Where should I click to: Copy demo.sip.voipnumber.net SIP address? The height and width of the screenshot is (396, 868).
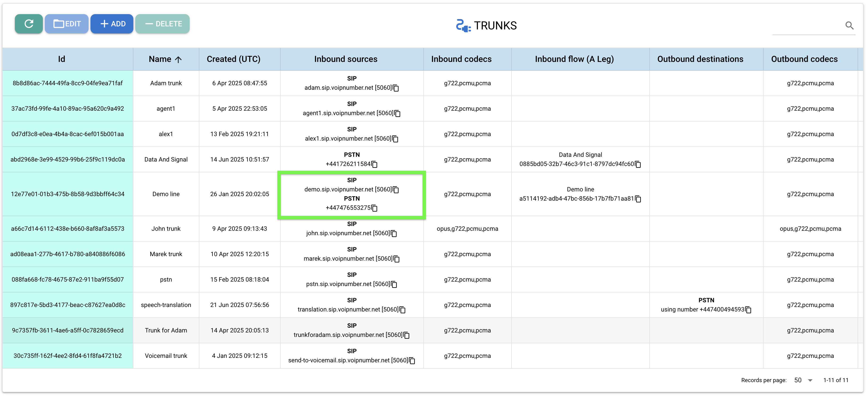coord(396,190)
